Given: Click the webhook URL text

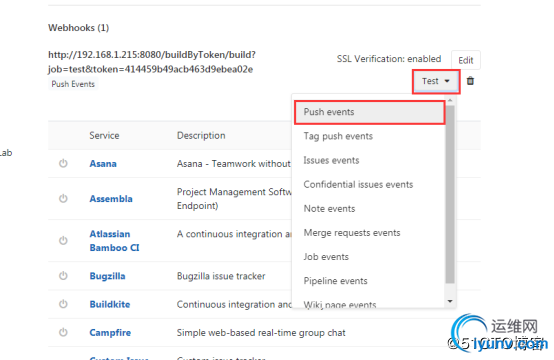Looking at the screenshot, I should [x=152, y=62].
